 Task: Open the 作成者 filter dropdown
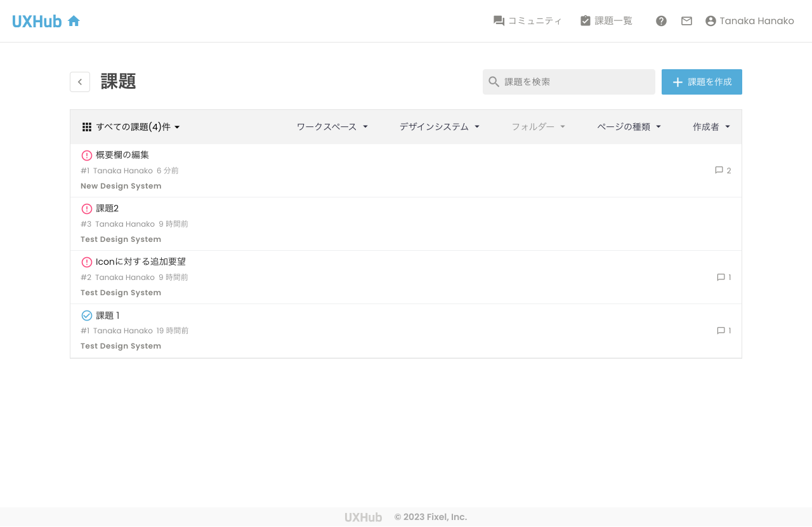pos(711,126)
